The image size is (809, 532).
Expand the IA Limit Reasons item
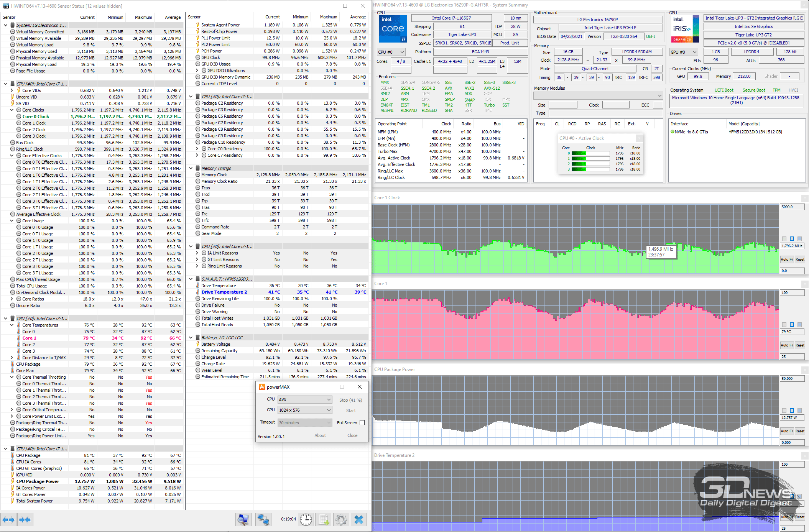coord(197,253)
